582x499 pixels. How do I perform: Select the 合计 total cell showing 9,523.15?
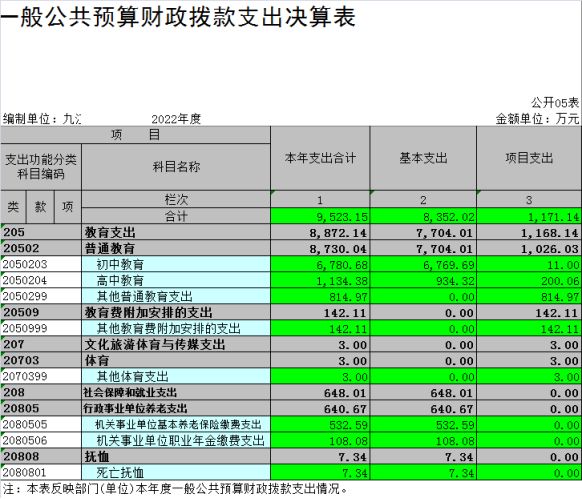pyautogui.click(x=320, y=216)
